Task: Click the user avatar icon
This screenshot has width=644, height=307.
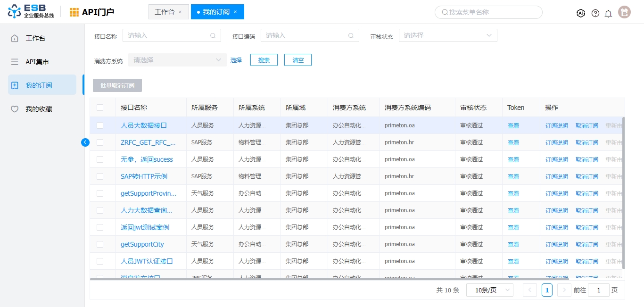Action: pyautogui.click(x=625, y=12)
